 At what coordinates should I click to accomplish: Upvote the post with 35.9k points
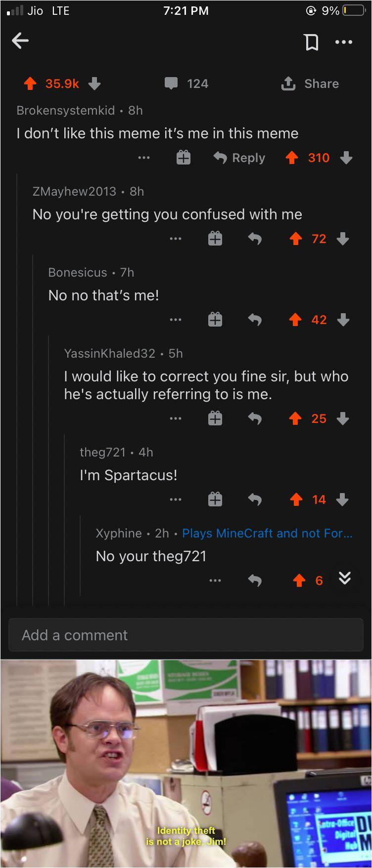(31, 84)
